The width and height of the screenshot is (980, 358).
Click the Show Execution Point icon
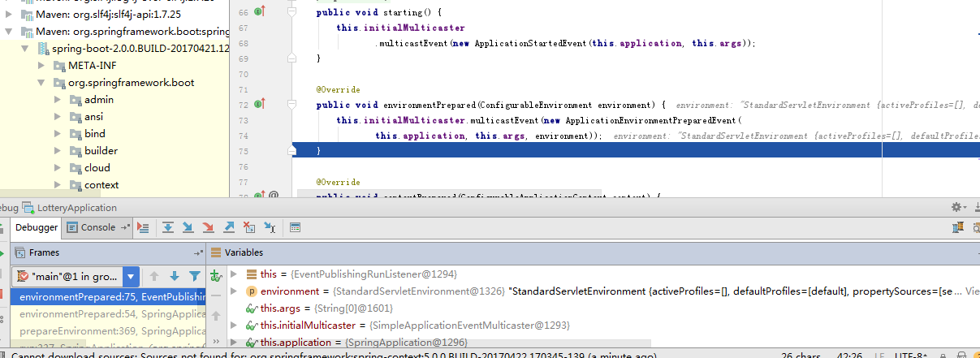coord(144,228)
